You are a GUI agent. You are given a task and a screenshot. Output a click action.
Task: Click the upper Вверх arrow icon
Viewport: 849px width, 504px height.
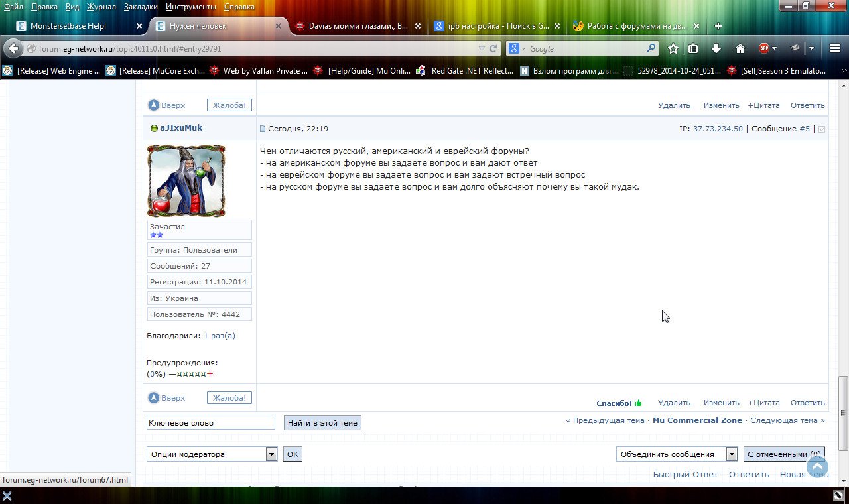click(153, 105)
